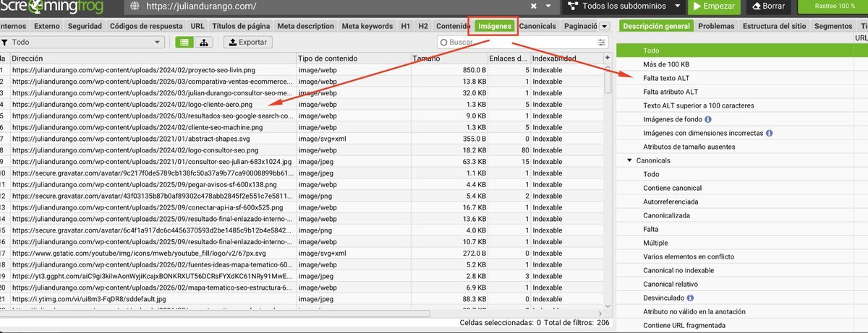This screenshot has width=868, height=333.
Task: Click the search options slider icon
Action: point(602,43)
